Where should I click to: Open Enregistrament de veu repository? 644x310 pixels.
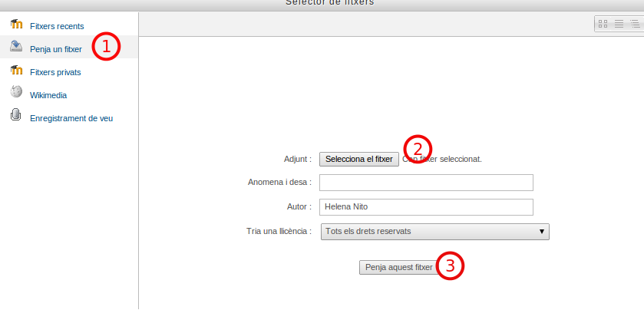[x=71, y=118]
